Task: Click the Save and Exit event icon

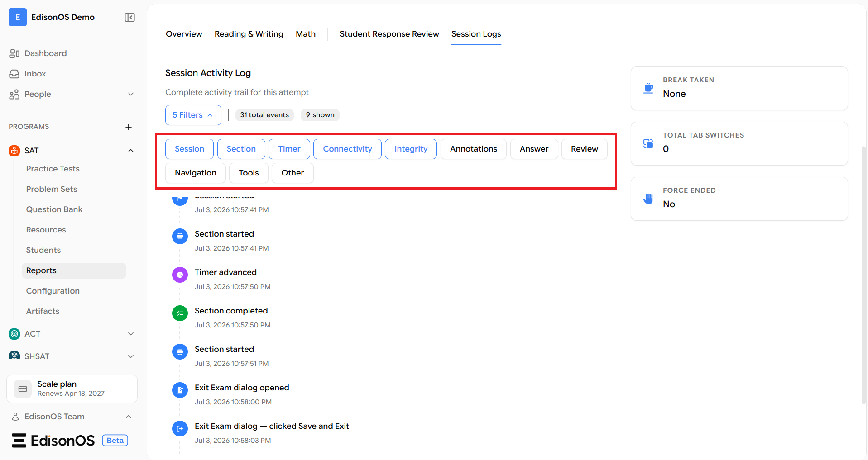Action: point(180,428)
